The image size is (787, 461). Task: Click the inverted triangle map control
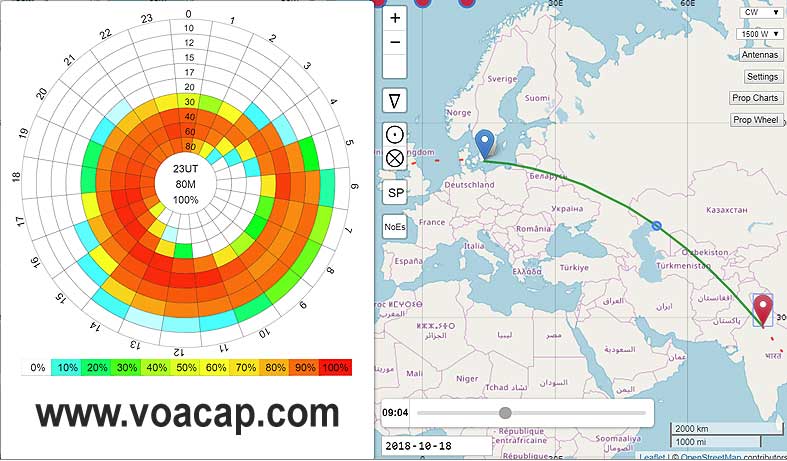click(x=395, y=100)
